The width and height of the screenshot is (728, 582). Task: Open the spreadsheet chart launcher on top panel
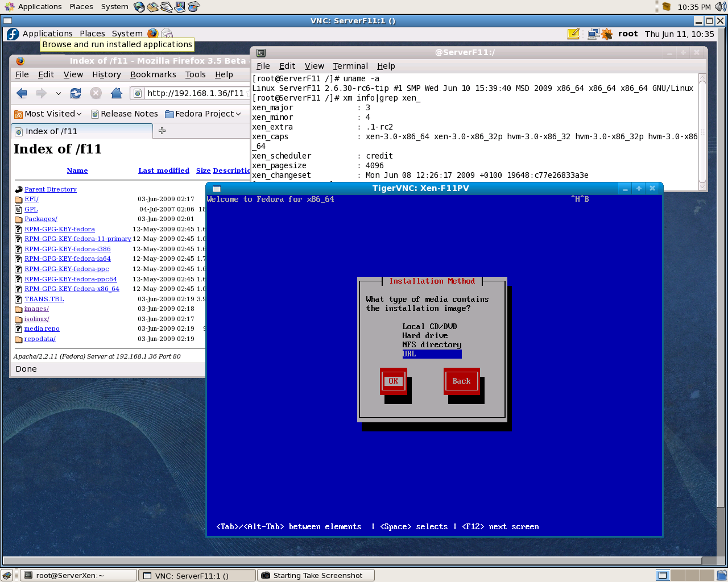click(193, 7)
